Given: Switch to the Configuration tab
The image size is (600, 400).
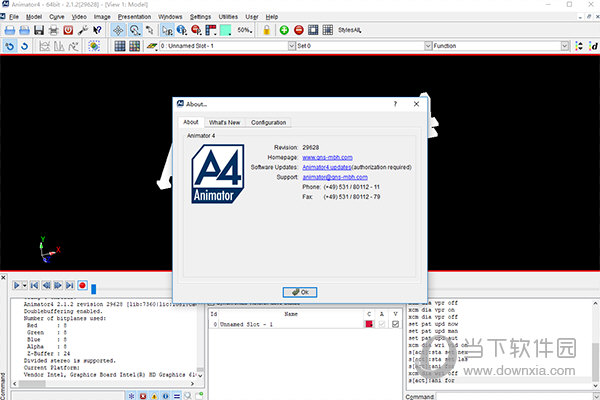Looking at the screenshot, I should (268, 122).
